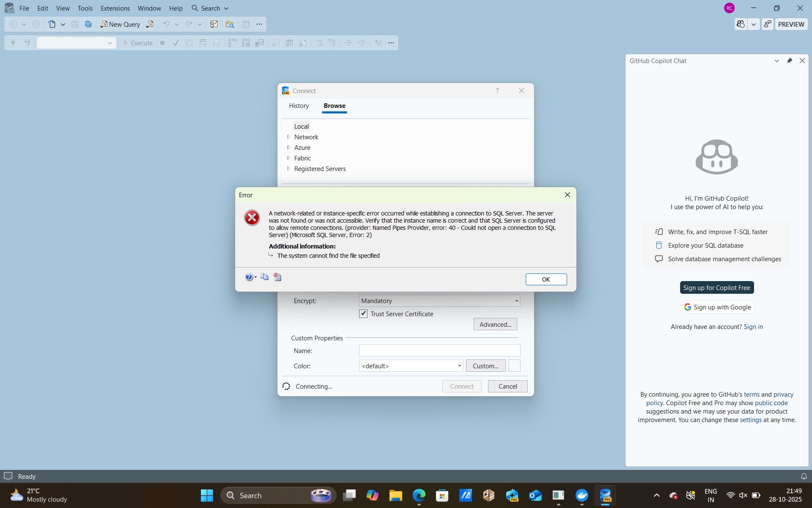Click the Activity Monitor toolbar icon
This screenshot has height=508, width=812.
(x=214, y=24)
